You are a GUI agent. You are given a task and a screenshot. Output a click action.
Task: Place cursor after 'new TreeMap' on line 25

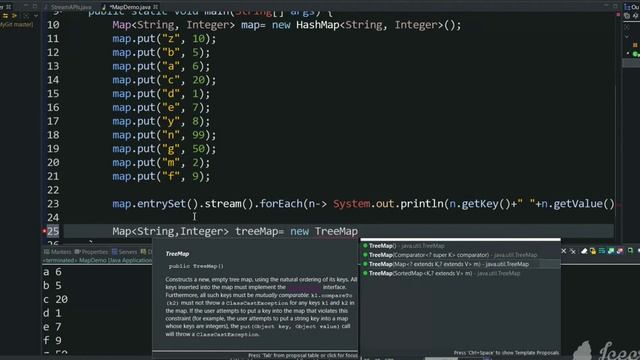pyautogui.click(x=358, y=231)
